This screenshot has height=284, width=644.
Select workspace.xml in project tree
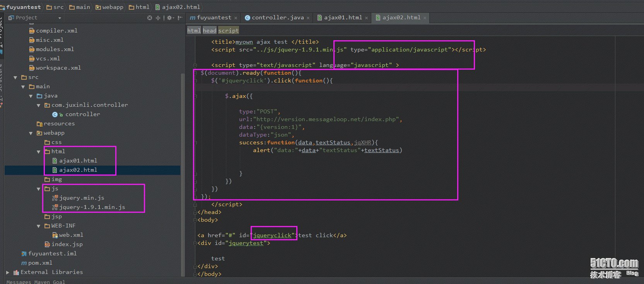point(55,68)
